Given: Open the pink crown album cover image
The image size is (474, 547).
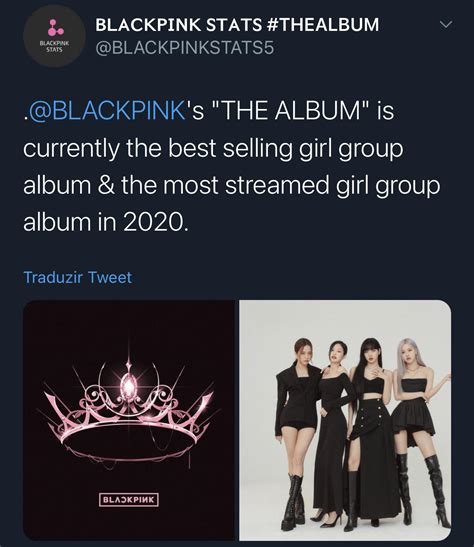Looking at the screenshot, I should [129, 420].
